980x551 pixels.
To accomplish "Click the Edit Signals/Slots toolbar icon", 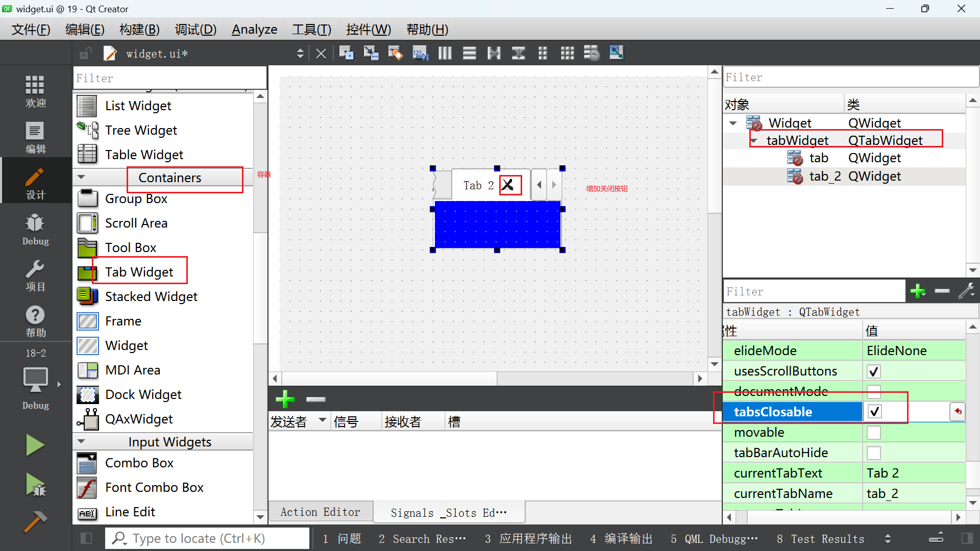I will point(371,53).
